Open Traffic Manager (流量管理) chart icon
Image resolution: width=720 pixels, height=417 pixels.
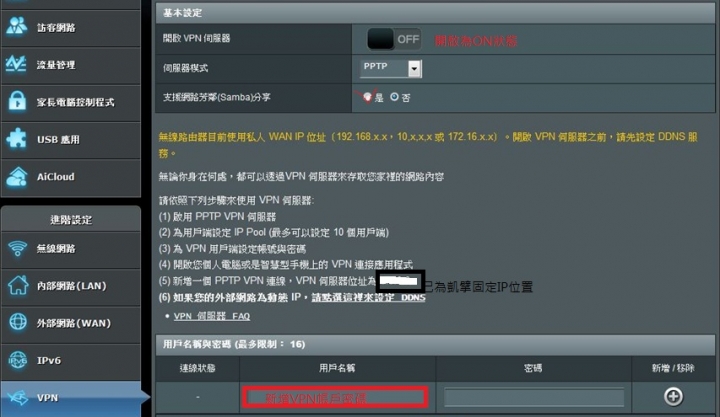(x=16, y=64)
